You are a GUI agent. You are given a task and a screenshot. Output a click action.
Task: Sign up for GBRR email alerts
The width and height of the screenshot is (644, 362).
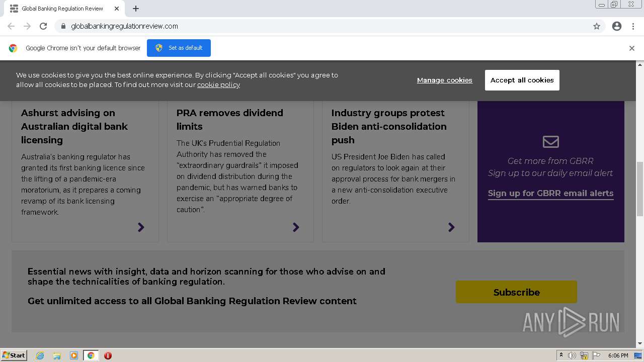[x=550, y=193]
